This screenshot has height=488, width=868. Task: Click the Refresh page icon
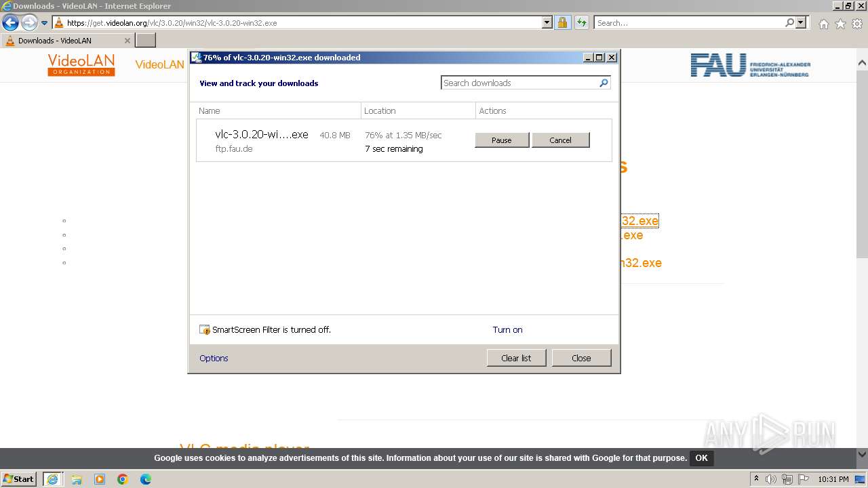coord(581,23)
